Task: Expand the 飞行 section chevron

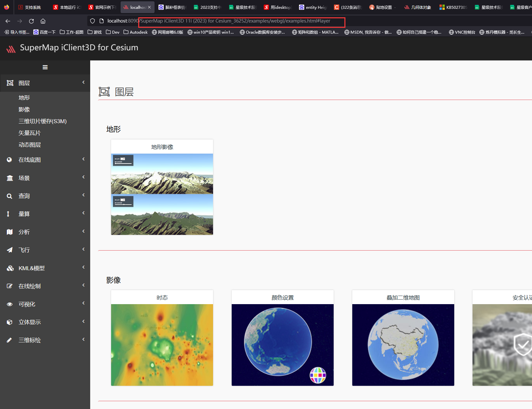Action: [x=84, y=249]
